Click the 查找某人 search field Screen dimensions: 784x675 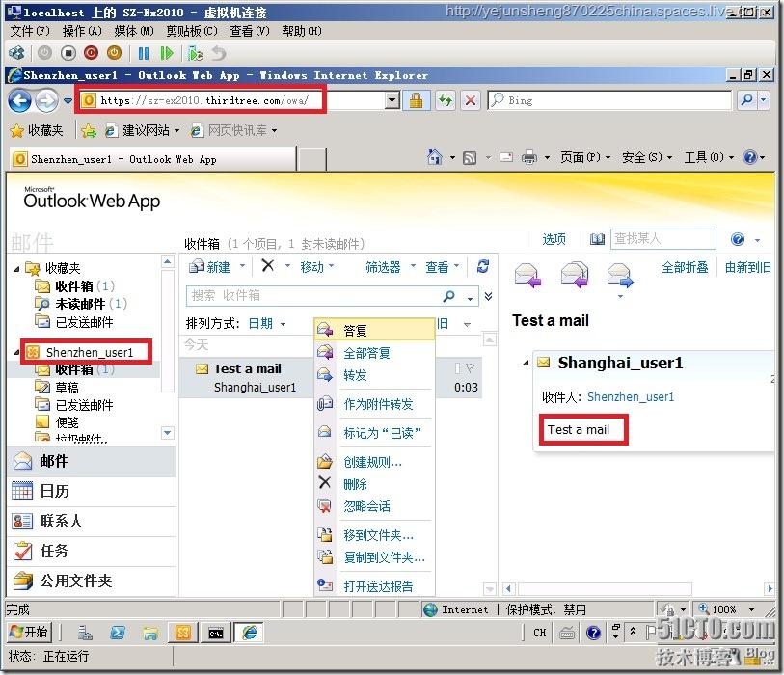663,239
